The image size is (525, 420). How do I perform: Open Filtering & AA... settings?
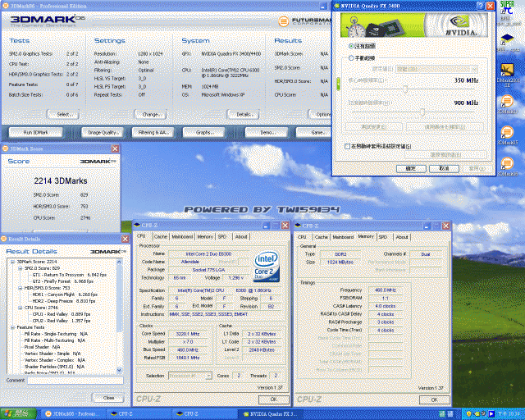point(153,133)
